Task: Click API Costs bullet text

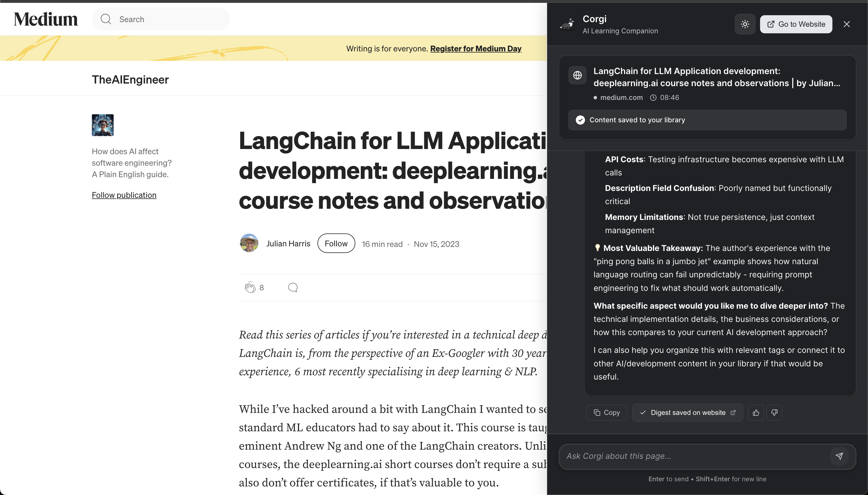Action: pyautogui.click(x=724, y=166)
